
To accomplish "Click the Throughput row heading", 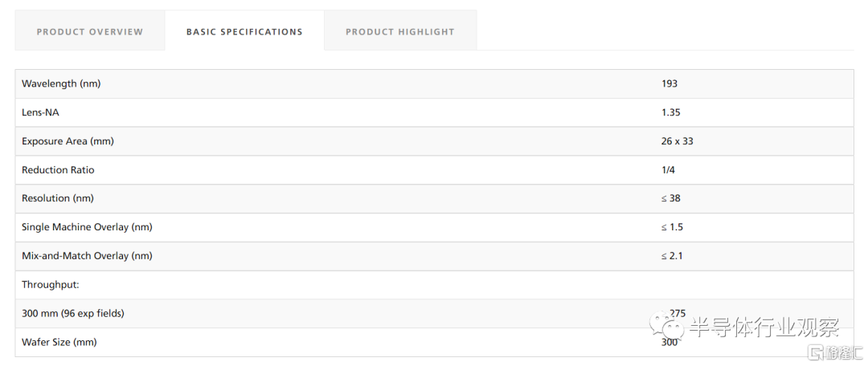I will click(x=51, y=285).
